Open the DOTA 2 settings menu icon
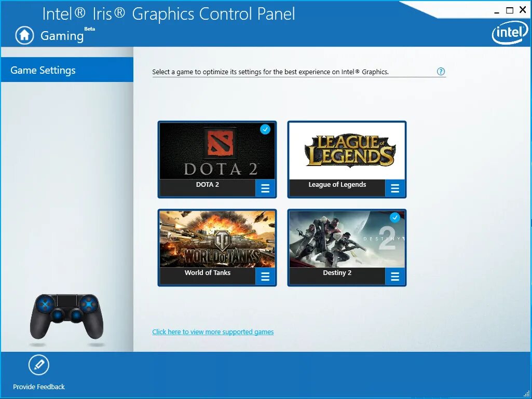 [x=265, y=188]
